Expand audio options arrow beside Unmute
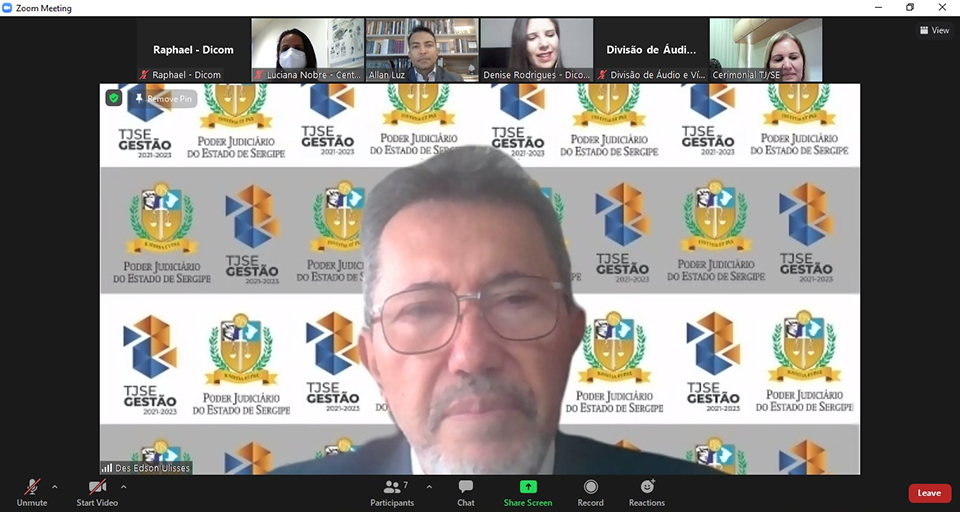 55,487
